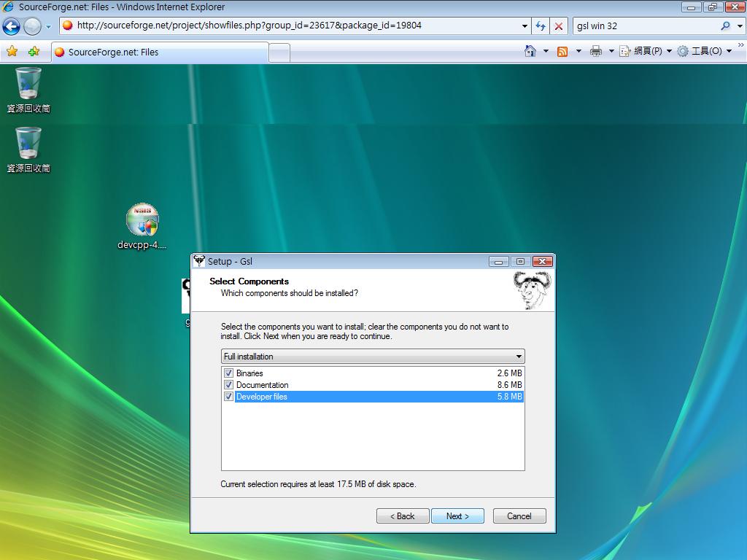Click the stop loading red X icon
The height and width of the screenshot is (560, 747).
click(x=559, y=26)
